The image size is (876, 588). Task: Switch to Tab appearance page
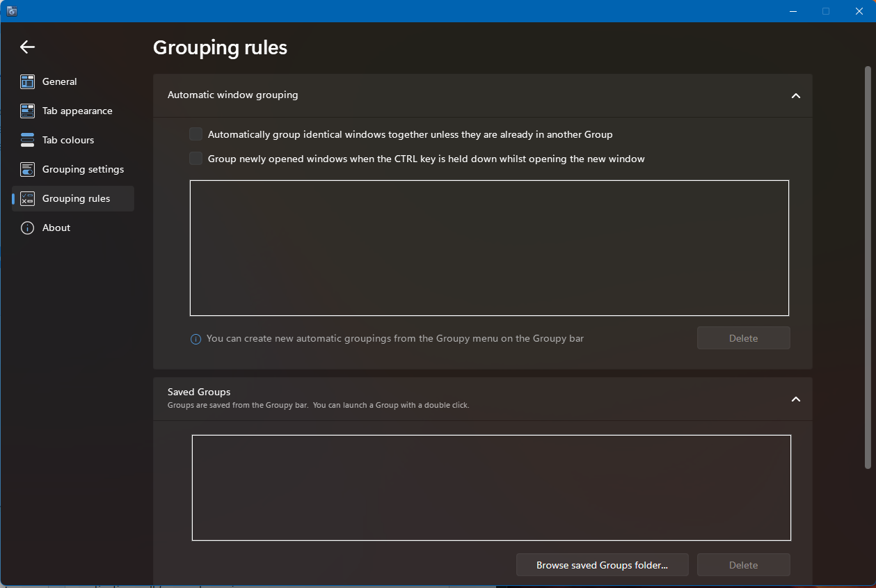click(x=73, y=111)
